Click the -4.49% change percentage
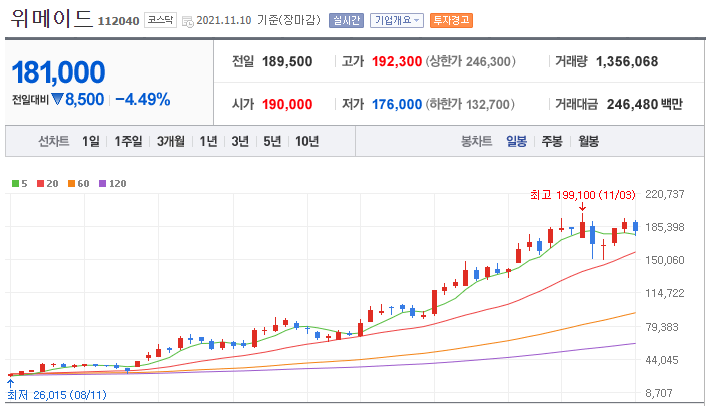706x406 pixels. (x=143, y=99)
